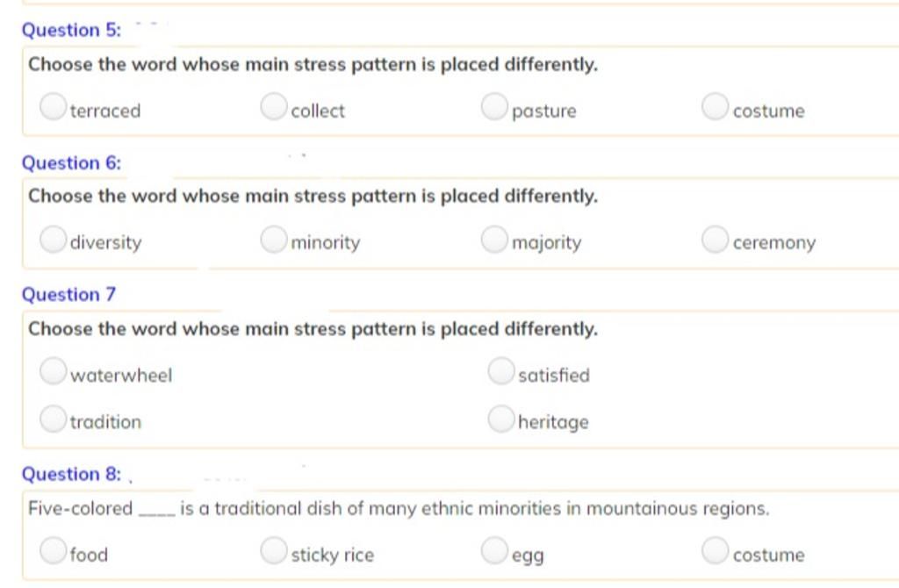Choose the 'diversity' option
Viewport: 899px width, 588px height.
[x=53, y=239]
